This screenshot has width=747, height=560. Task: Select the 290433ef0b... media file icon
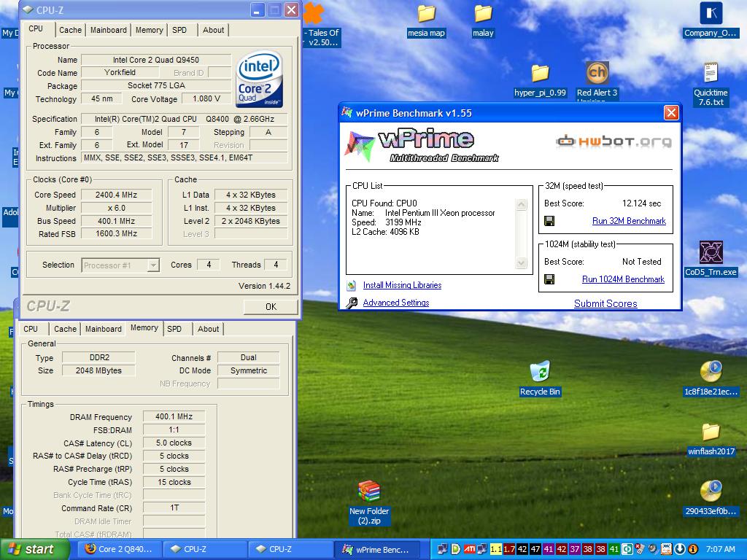click(711, 491)
